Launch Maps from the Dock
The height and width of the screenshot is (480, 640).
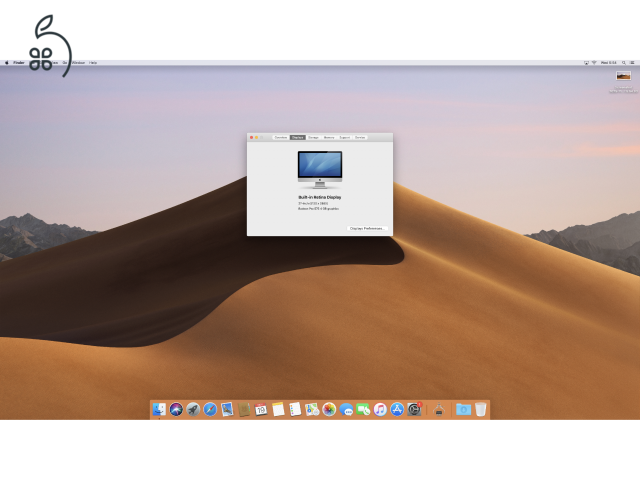312,409
